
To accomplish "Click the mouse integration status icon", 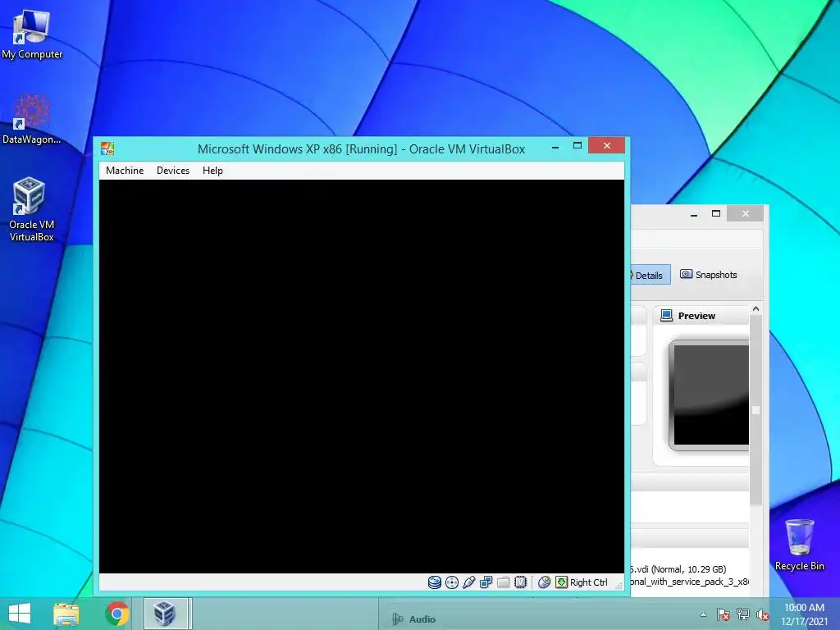I will coord(544,582).
